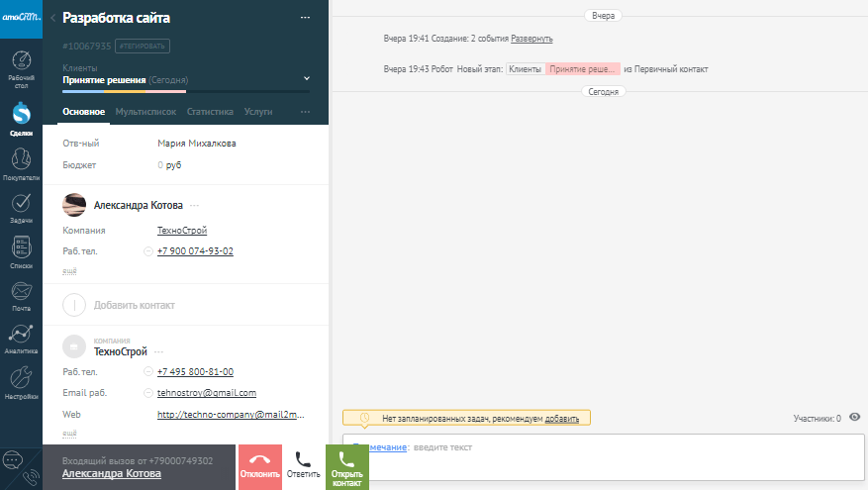Open caller name Александра Котова in call bar
Image resolution: width=868 pixels, height=490 pixels.
pos(111,473)
